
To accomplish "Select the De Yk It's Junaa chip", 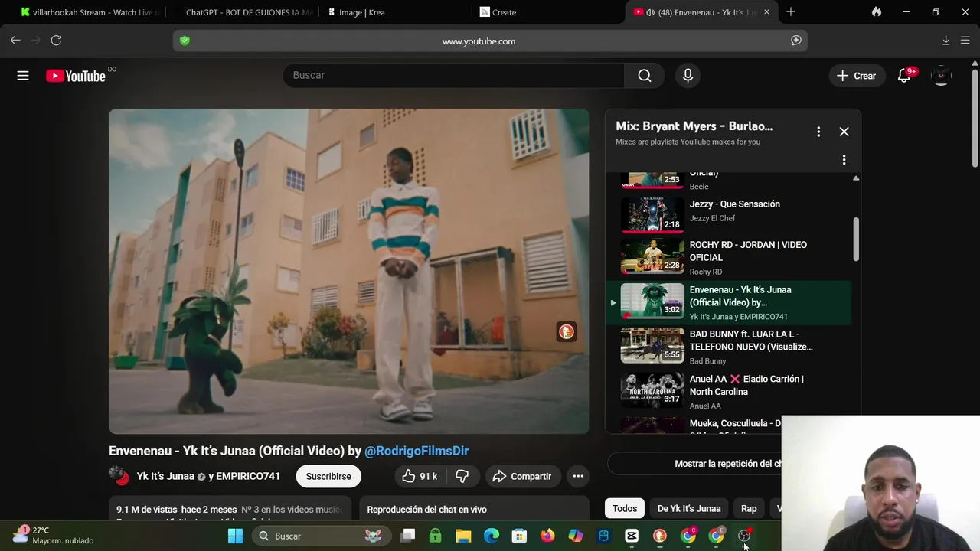I will tap(688, 508).
